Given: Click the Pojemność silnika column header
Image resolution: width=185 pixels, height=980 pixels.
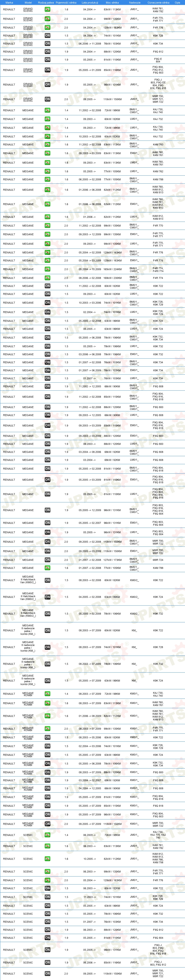Looking at the screenshot, I should tap(66, 2).
